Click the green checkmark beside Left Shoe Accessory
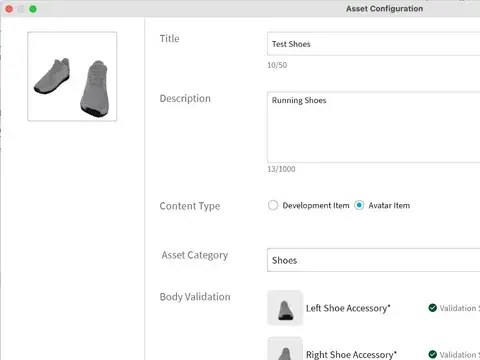 [432, 308]
